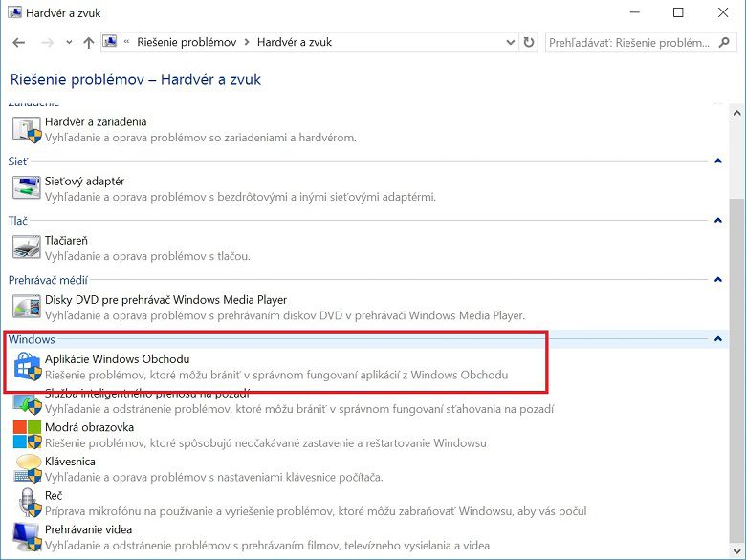
Task: Minimize the Hardvér a zvuk window
Action: tap(634, 12)
